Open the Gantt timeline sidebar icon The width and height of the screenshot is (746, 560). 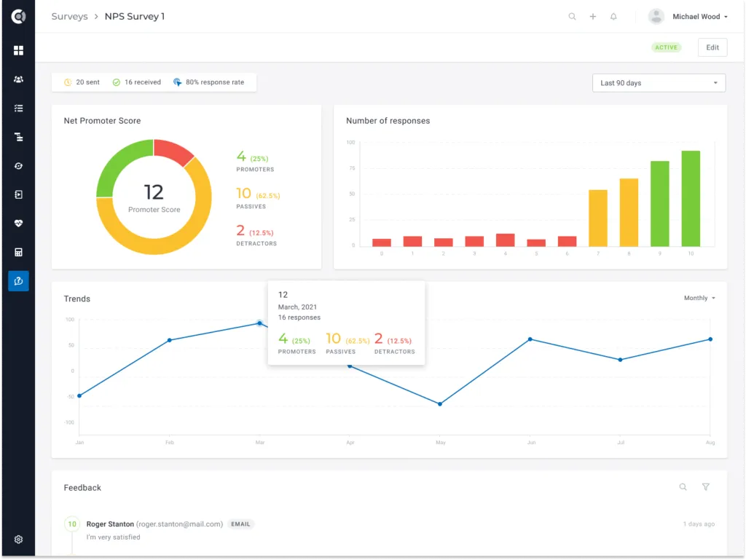pyautogui.click(x=18, y=138)
